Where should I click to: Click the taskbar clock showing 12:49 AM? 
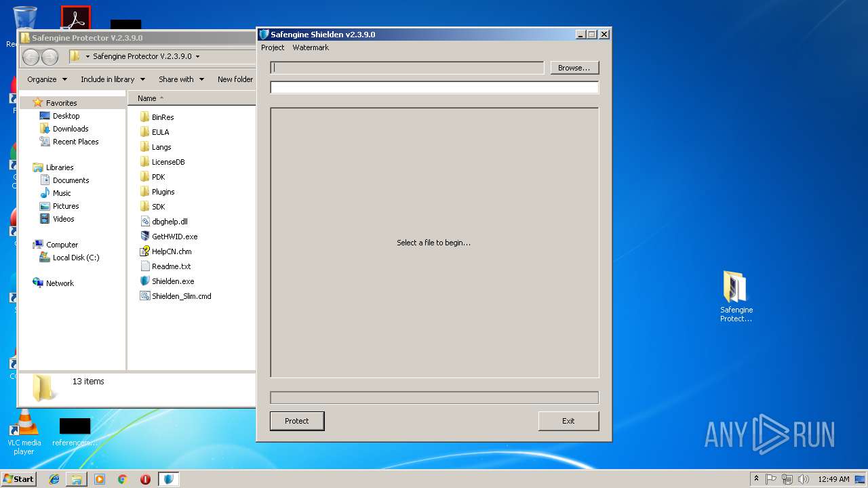[833, 479]
